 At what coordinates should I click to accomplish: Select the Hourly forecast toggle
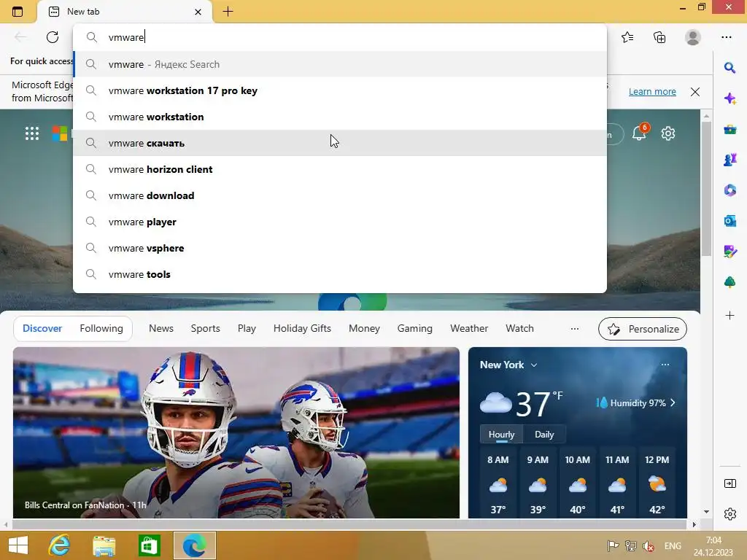(x=501, y=435)
